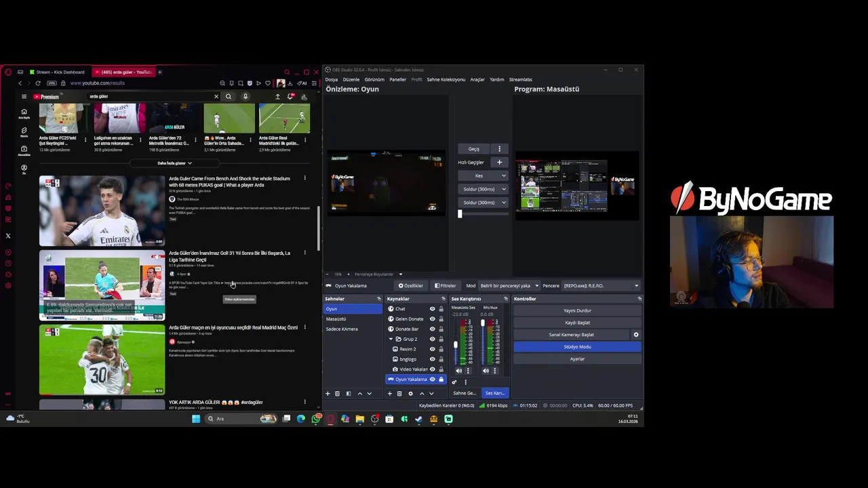Viewport: 868px width, 488px height.
Task: Mute the Masaüstü Ses channel
Action: (x=458, y=371)
